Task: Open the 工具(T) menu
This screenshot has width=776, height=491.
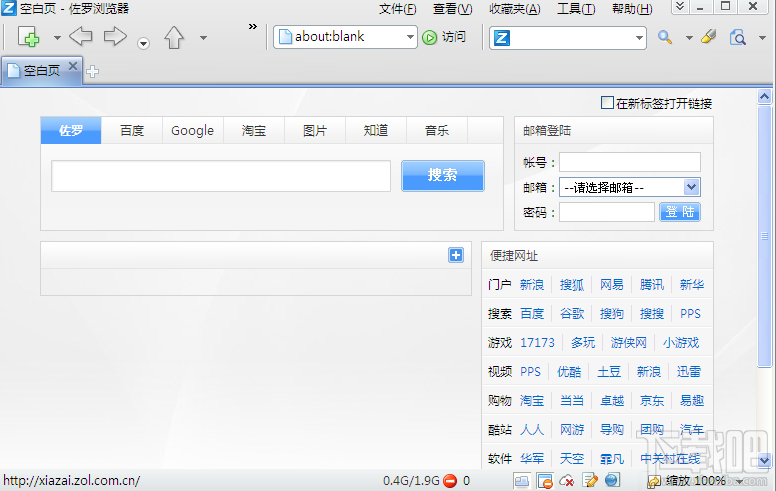Action: 576,9
